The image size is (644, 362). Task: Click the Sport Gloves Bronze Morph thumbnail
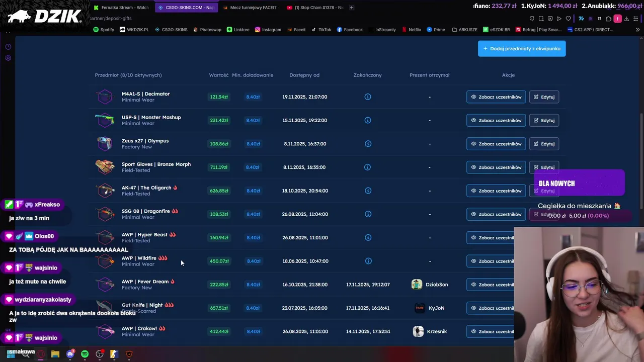coord(105,167)
